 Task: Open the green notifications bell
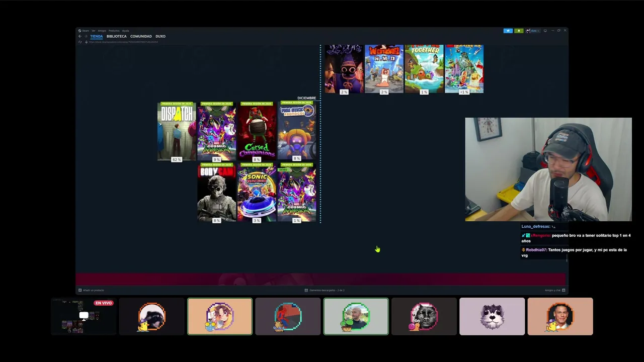coord(519,31)
